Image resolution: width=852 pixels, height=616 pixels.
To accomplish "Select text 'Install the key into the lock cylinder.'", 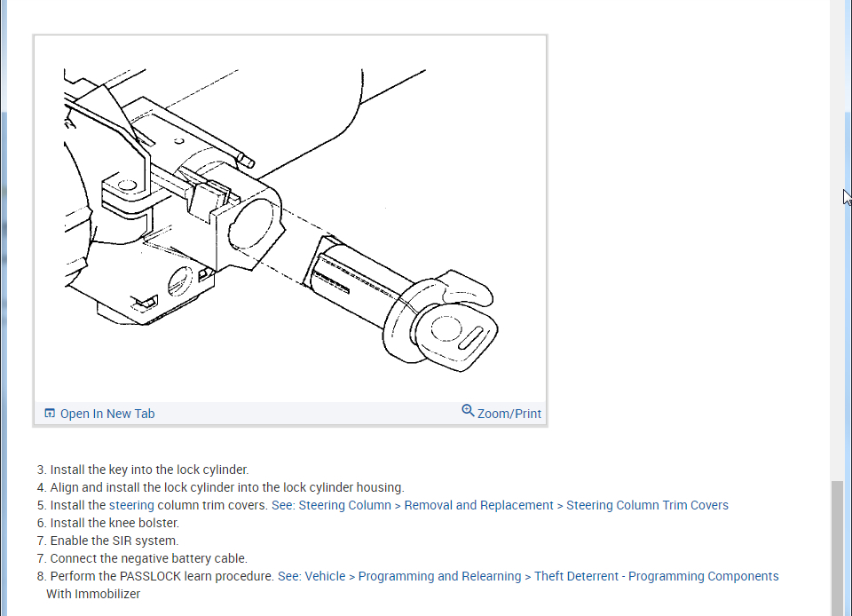I will 149,470.
